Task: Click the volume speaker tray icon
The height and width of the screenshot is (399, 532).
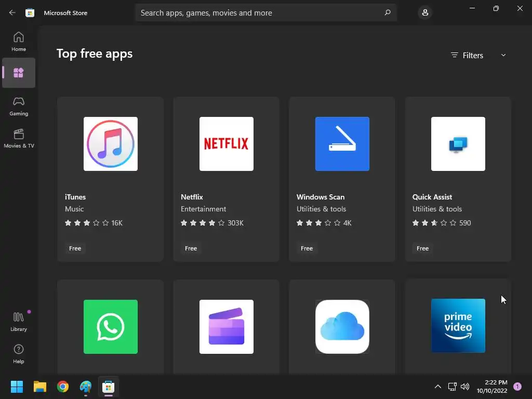Action: tap(465, 387)
